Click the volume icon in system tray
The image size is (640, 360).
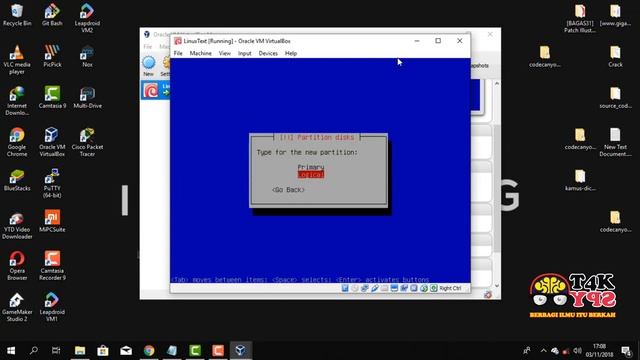577,351
